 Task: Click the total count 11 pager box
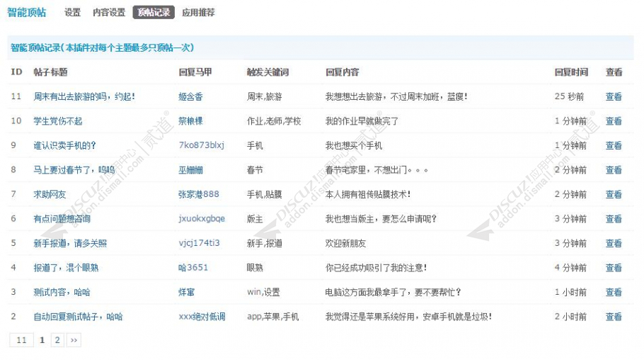click(x=21, y=340)
